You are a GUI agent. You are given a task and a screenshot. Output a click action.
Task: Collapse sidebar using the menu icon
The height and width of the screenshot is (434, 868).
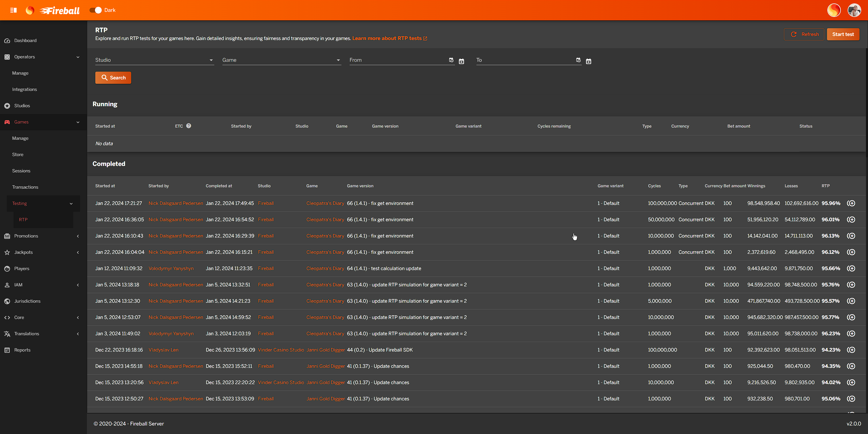click(x=14, y=10)
